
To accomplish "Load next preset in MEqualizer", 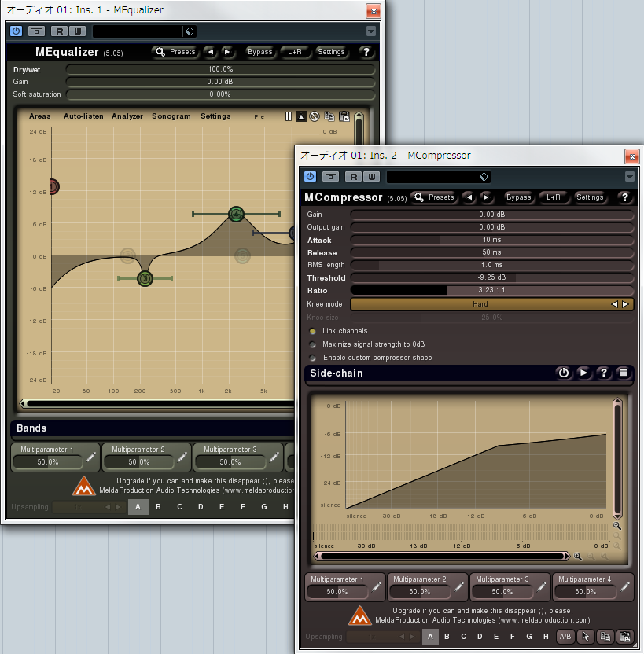I will tap(227, 52).
